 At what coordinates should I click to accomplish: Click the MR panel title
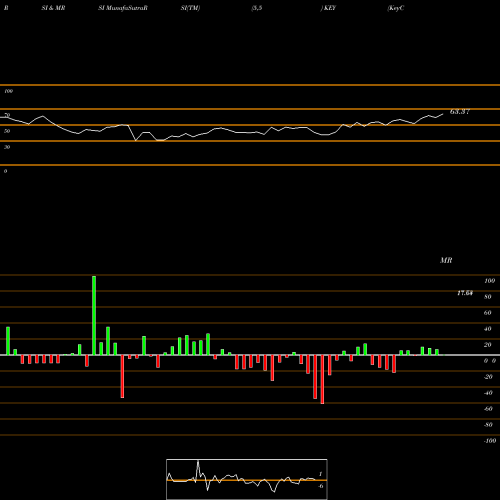coord(446,260)
